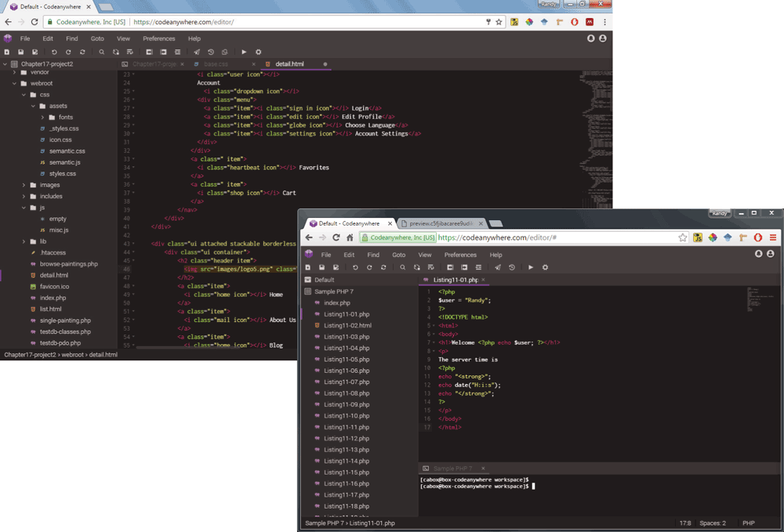Collapse the webroot folder
The width and height of the screenshot is (784, 532).
click(x=14, y=83)
